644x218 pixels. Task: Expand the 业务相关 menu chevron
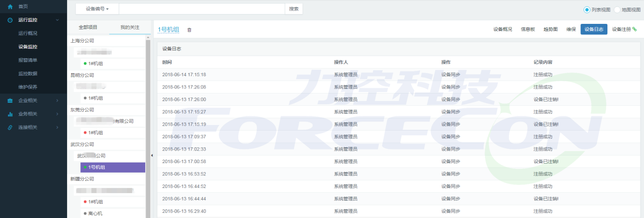(57, 114)
